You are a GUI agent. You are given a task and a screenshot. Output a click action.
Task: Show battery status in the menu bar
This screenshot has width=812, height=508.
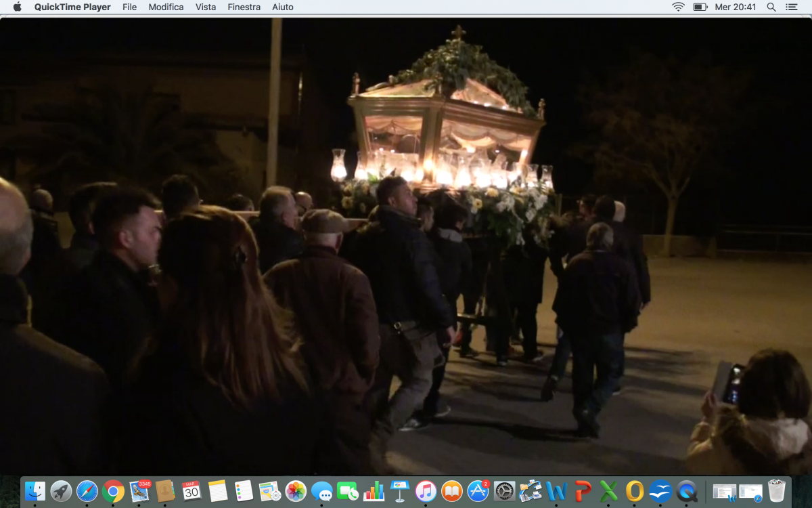(700, 7)
